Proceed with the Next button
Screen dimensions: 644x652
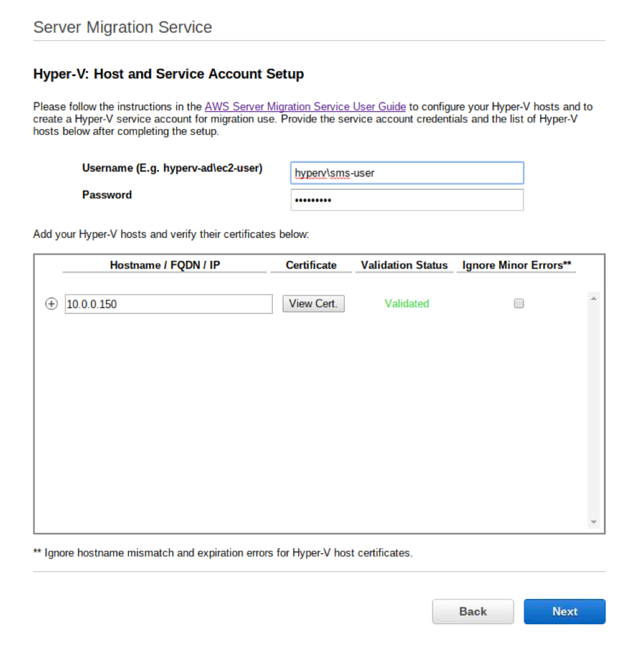(564, 611)
